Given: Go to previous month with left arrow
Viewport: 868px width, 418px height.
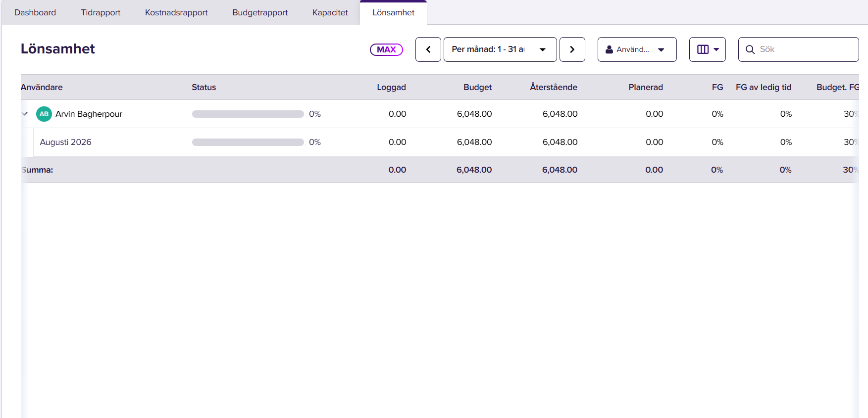Looking at the screenshot, I should coord(428,49).
